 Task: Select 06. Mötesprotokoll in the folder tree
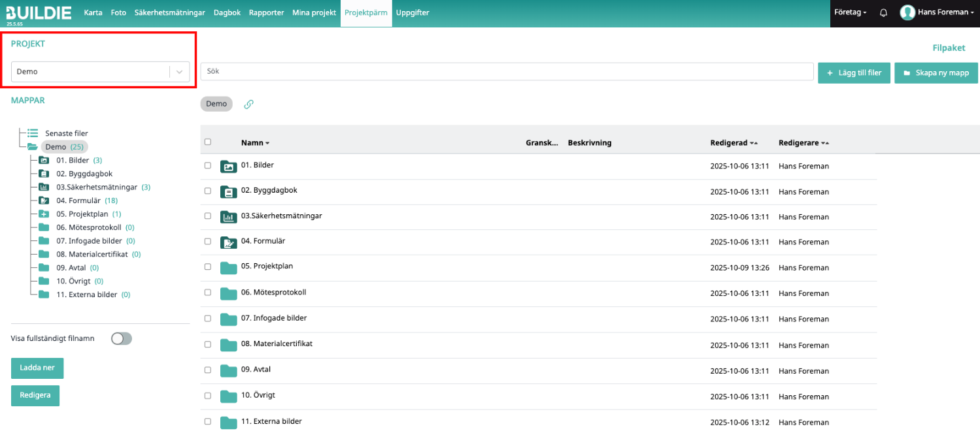point(89,227)
